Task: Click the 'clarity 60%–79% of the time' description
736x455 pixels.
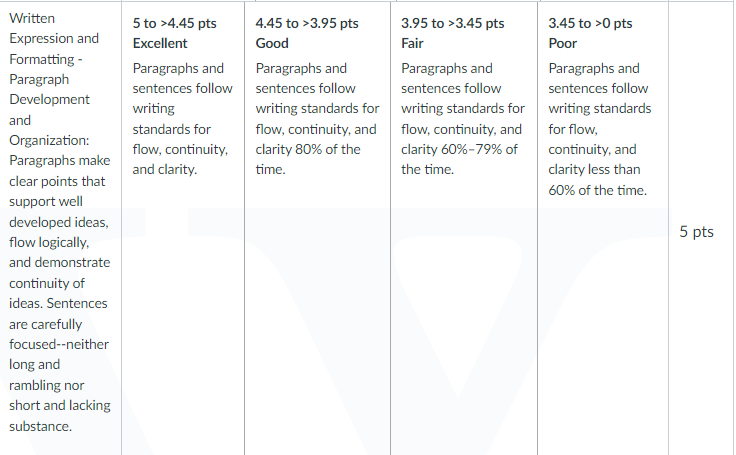Action: tap(459, 159)
